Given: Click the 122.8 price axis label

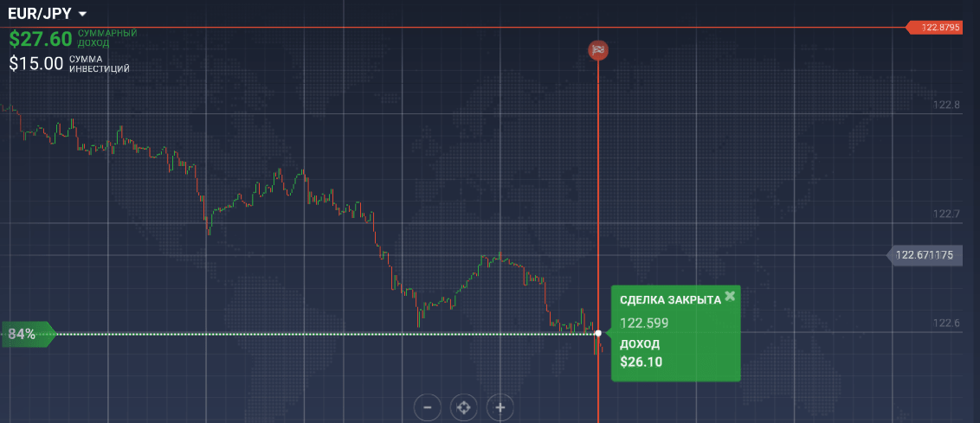Looking at the screenshot, I should pyautogui.click(x=946, y=105).
